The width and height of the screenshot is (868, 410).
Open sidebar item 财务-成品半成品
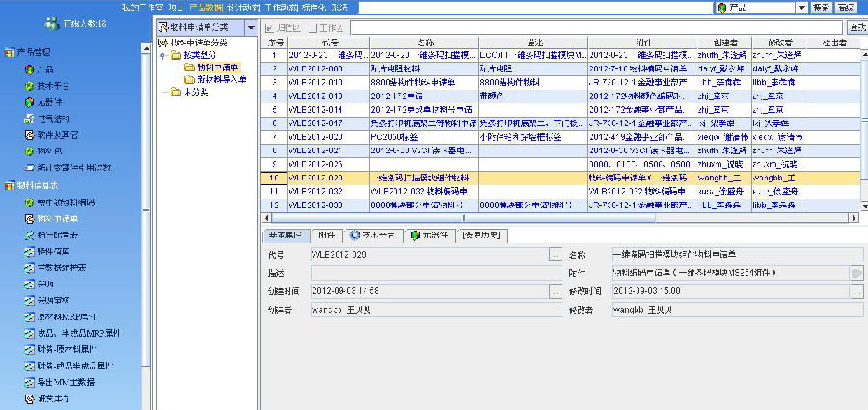69,367
